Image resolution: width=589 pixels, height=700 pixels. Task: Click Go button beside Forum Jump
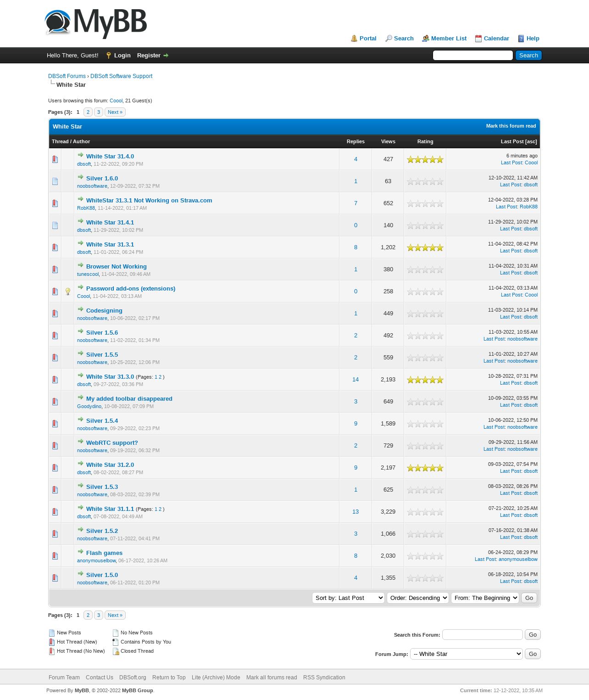point(533,654)
